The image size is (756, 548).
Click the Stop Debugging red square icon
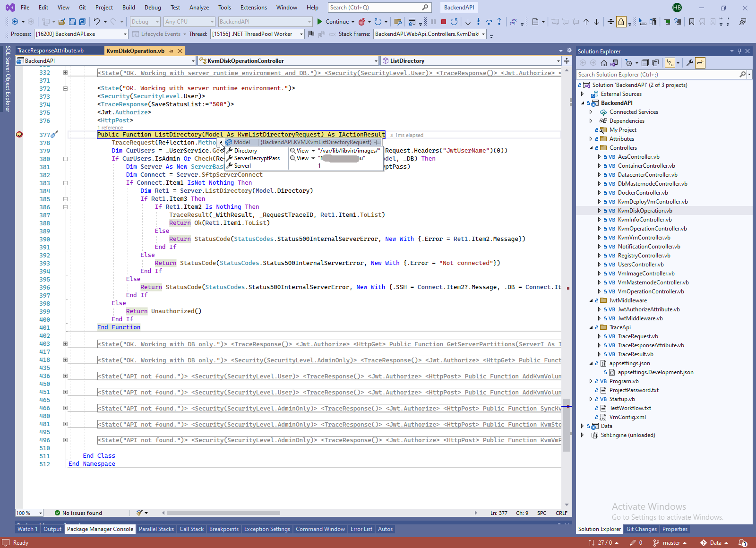443,22
